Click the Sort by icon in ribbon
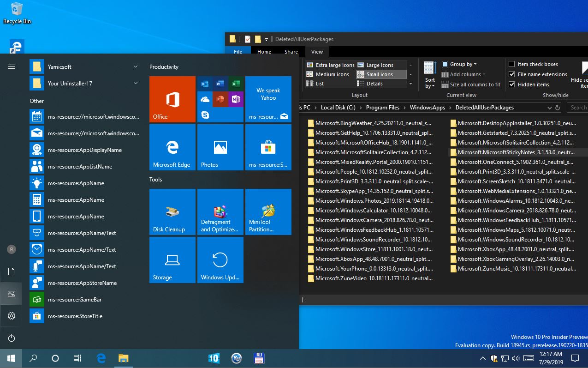Viewport: 588px width, 368px height. coord(430,74)
